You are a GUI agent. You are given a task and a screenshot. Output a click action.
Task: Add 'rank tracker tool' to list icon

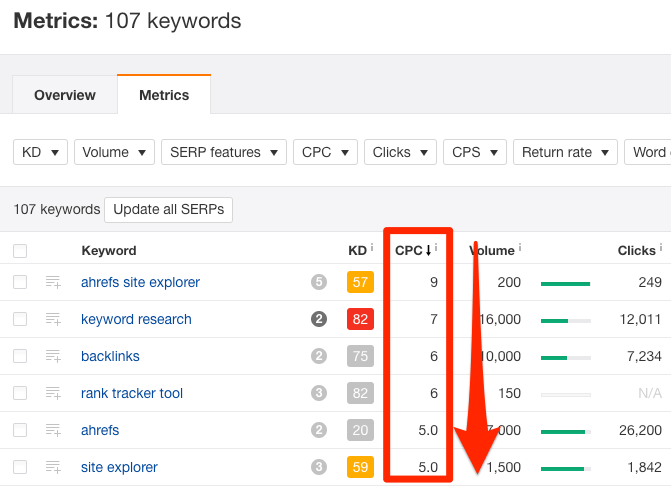pos(53,393)
